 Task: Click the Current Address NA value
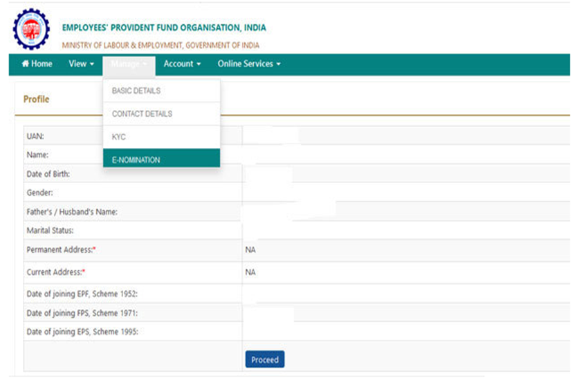click(x=250, y=272)
